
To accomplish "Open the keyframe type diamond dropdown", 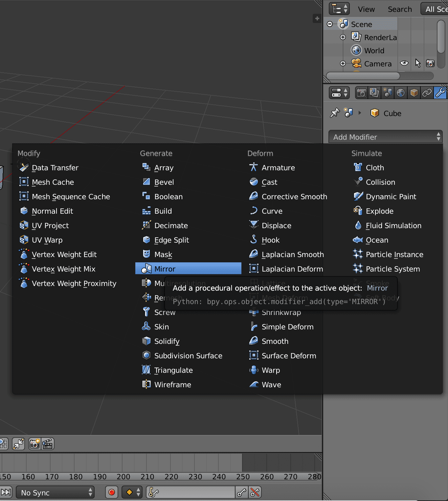I will tap(132, 492).
